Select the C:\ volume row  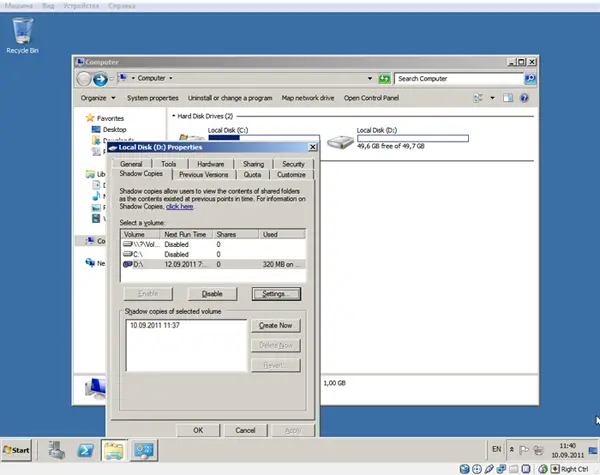coord(214,254)
